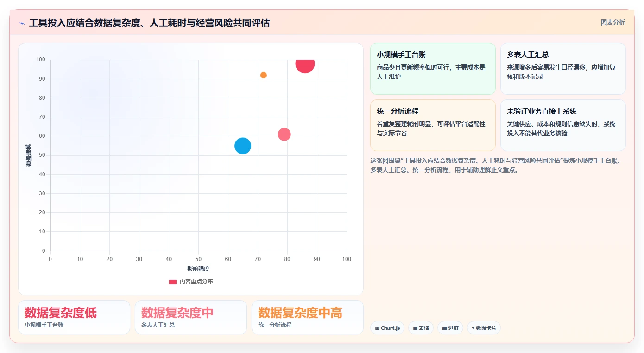Select the 表格 tag chip
Screen dimensions: 644x353
421,328
